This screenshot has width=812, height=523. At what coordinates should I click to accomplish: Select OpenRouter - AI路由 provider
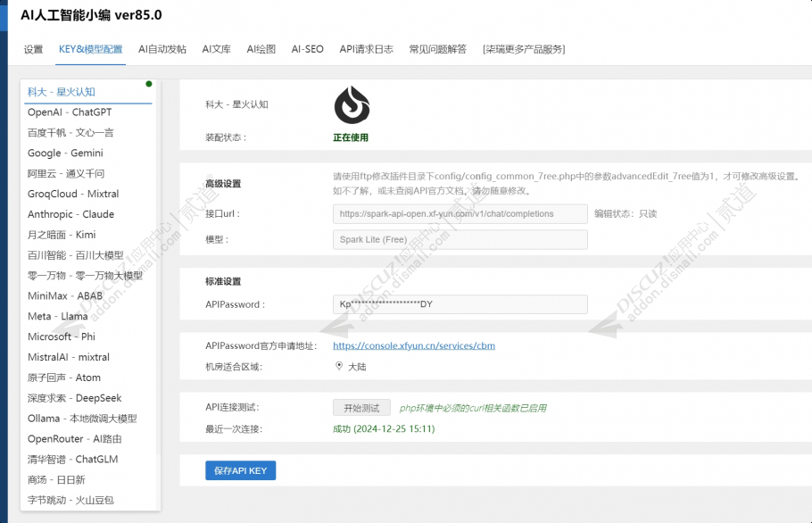click(x=75, y=438)
